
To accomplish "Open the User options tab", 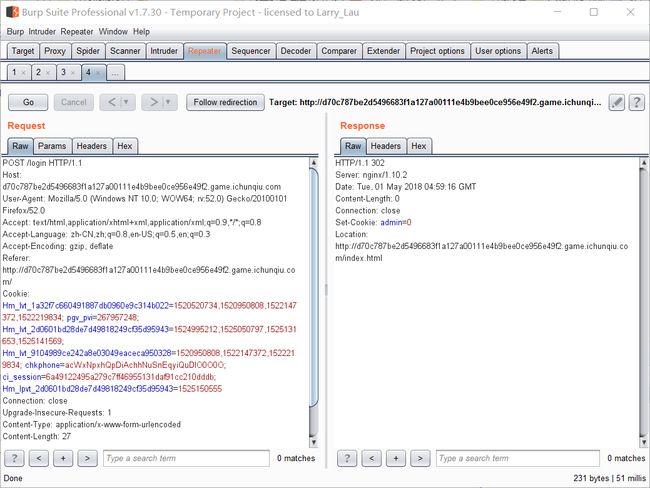I will coord(498,51).
